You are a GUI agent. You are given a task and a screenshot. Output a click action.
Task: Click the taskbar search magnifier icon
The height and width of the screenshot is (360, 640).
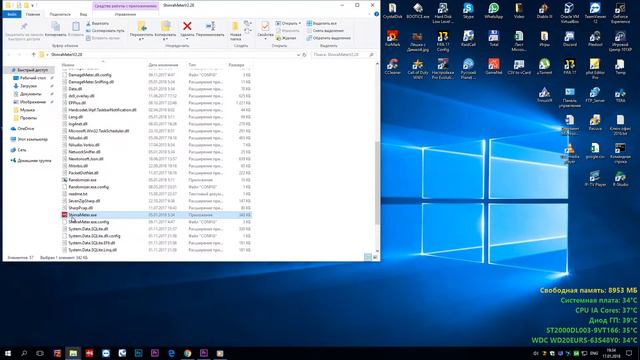point(24,353)
